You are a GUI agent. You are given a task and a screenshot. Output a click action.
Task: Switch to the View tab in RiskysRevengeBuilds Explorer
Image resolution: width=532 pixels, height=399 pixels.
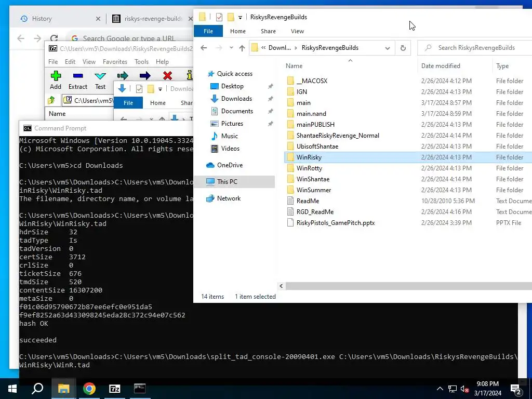(297, 31)
